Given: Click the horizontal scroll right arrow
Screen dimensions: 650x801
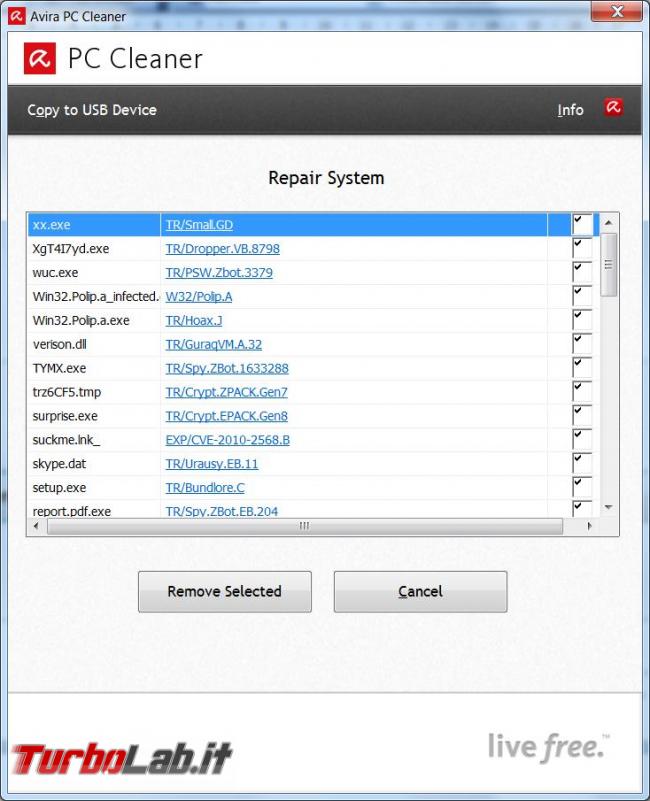Looking at the screenshot, I should pyautogui.click(x=589, y=526).
